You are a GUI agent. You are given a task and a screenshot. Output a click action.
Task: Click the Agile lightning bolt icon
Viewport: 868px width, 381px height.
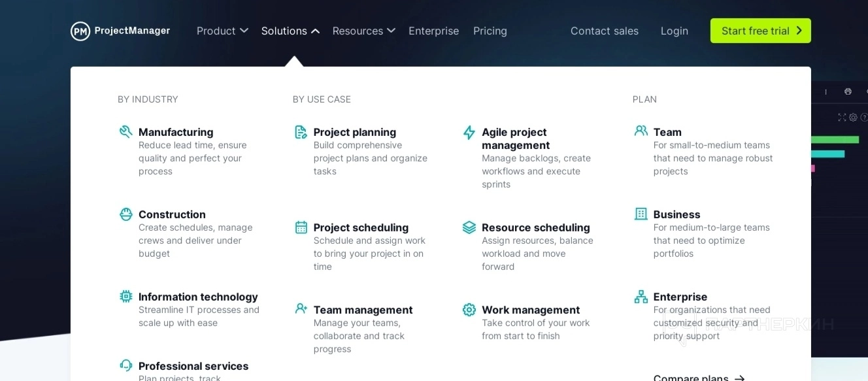pos(469,133)
